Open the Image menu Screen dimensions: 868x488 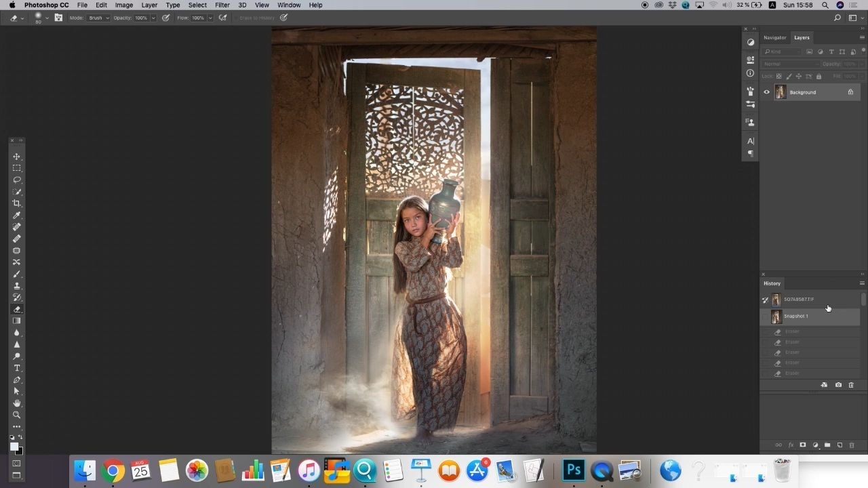pyautogui.click(x=124, y=5)
